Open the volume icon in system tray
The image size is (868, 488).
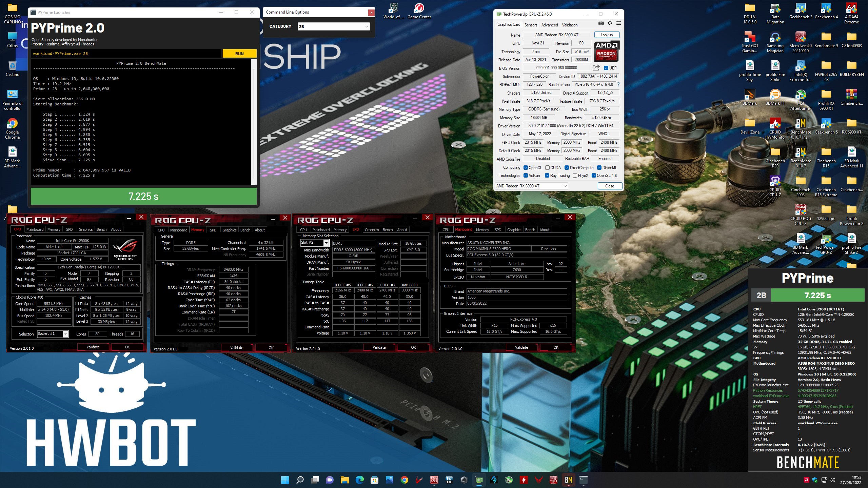(832, 480)
